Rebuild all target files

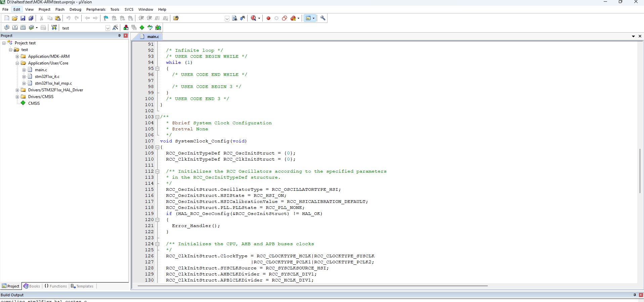pos(23,28)
